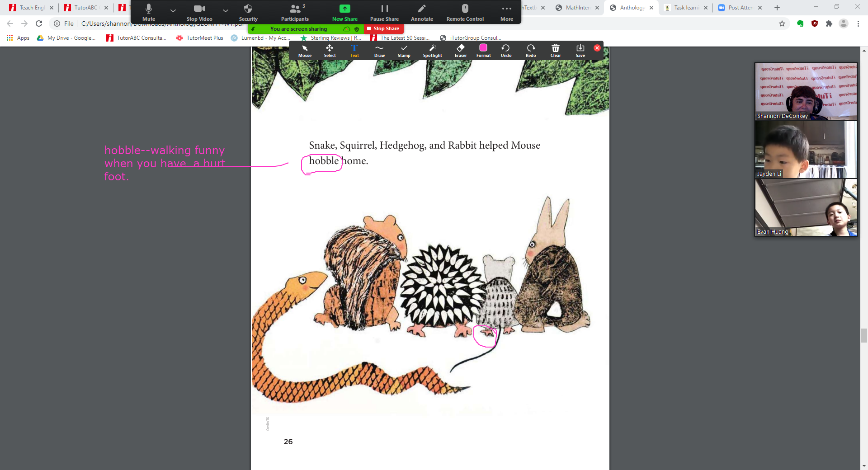The width and height of the screenshot is (868, 470).
Task: Reload the current page
Action: 39,23
